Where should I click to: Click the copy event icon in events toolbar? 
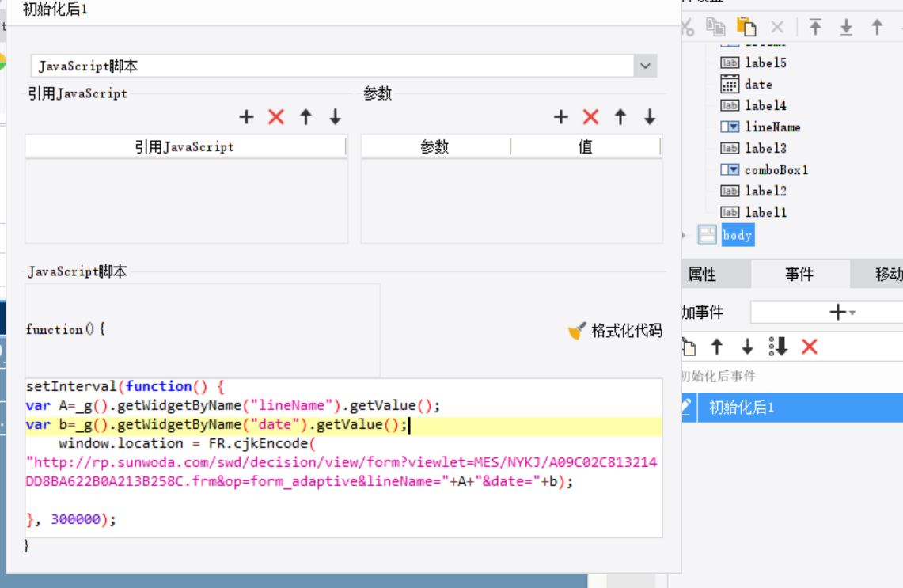coord(689,347)
